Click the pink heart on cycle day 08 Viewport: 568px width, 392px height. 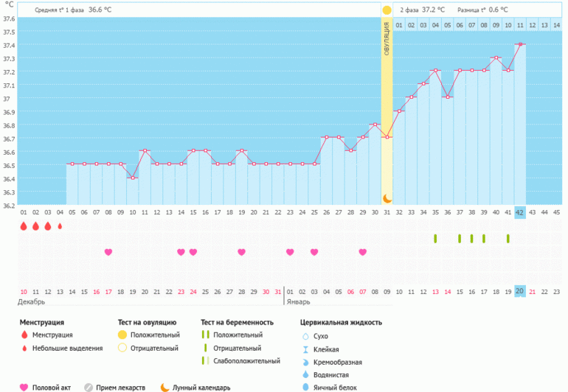point(108,252)
